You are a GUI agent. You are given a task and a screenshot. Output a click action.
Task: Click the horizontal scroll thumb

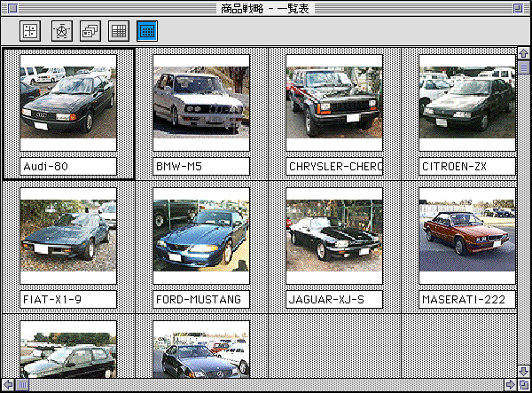pyautogui.click(x=22, y=385)
